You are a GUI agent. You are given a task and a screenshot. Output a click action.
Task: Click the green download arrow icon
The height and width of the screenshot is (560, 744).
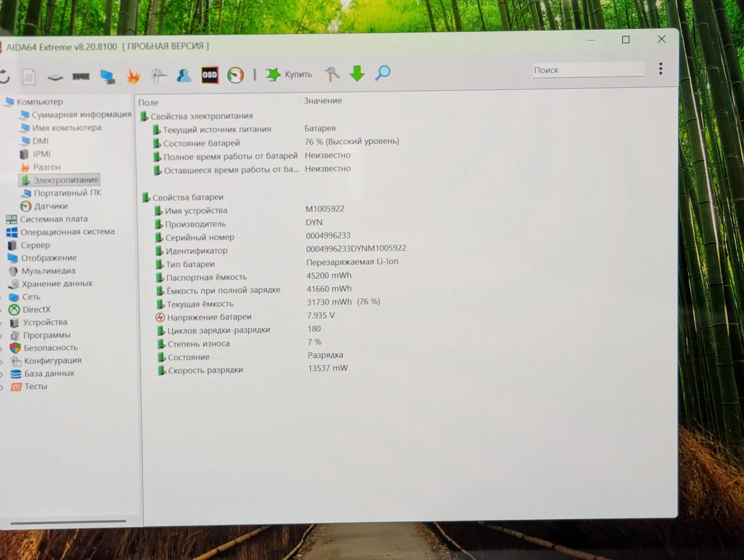[357, 73]
